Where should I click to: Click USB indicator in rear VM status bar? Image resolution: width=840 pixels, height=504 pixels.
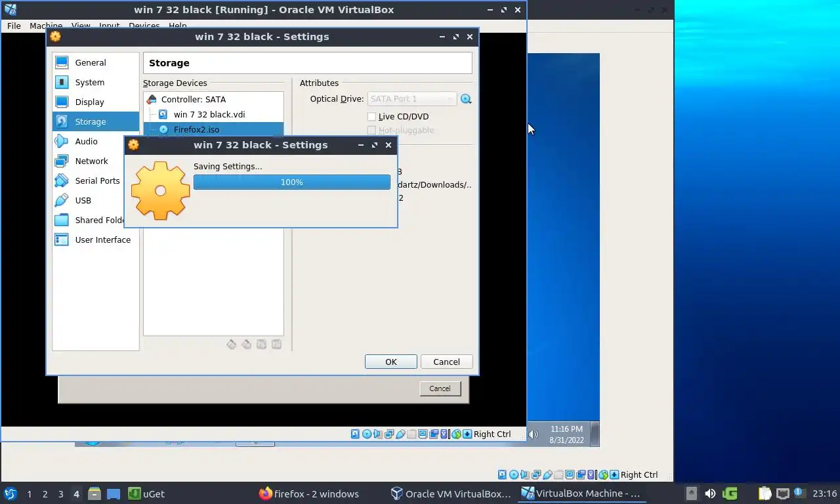coord(547,474)
